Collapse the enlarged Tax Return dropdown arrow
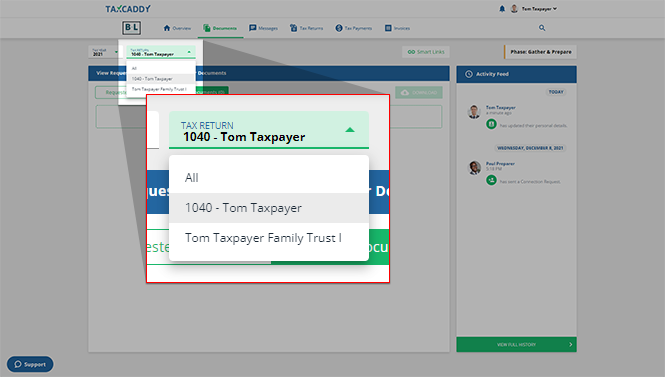 [x=349, y=130]
